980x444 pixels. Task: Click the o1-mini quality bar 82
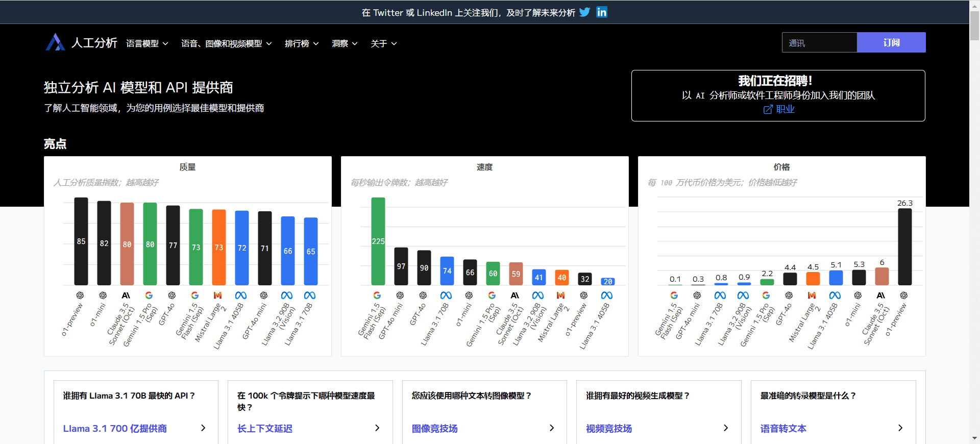pos(104,243)
